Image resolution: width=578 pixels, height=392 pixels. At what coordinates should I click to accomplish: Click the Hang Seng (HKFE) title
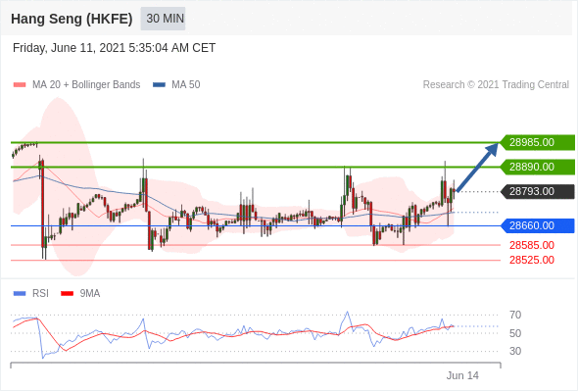click(x=72, y=19)
